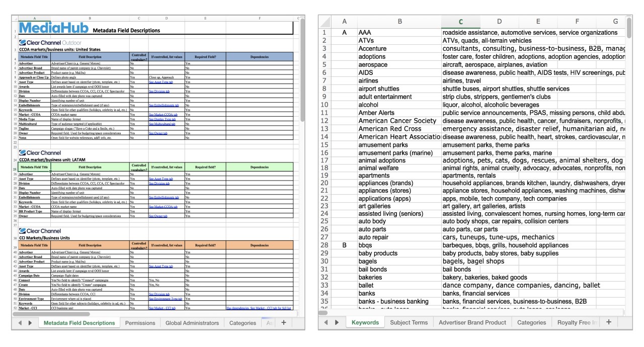Select column F header in the MediaHub metadata sheet
Viewport: 644px width, 347px height.
point(260,19)
